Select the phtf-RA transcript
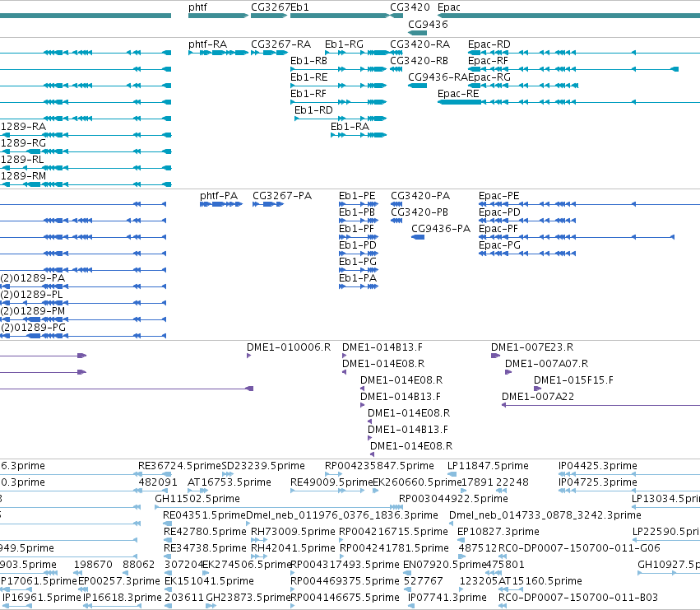This screenshot has height=610, width=700. (218, 53)
